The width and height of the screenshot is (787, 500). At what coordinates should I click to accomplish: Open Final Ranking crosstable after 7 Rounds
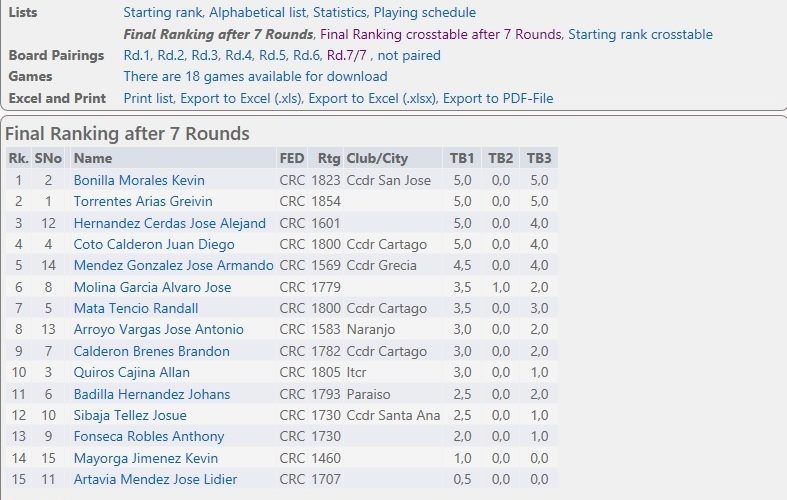(441, 35)
